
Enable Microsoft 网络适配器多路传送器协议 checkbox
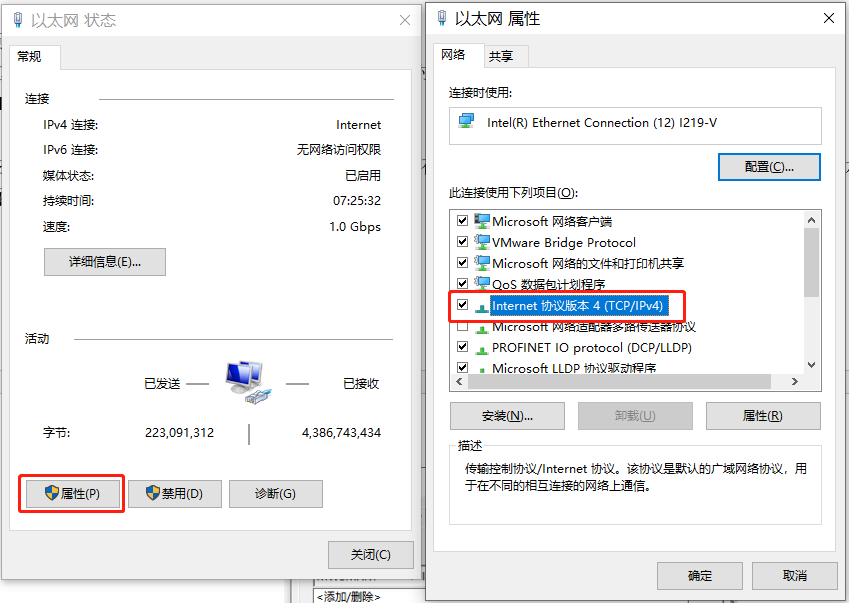click(462, 326)
